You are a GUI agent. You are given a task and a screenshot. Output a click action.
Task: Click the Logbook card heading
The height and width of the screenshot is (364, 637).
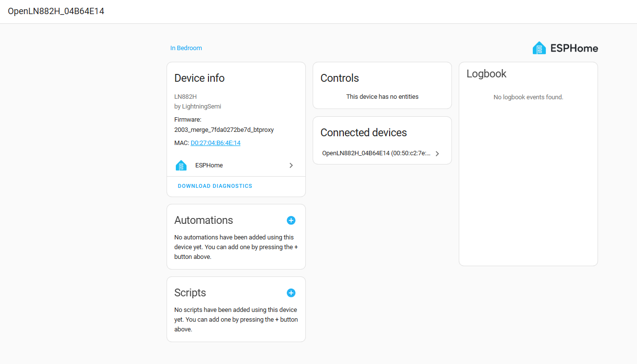(487, 74)
